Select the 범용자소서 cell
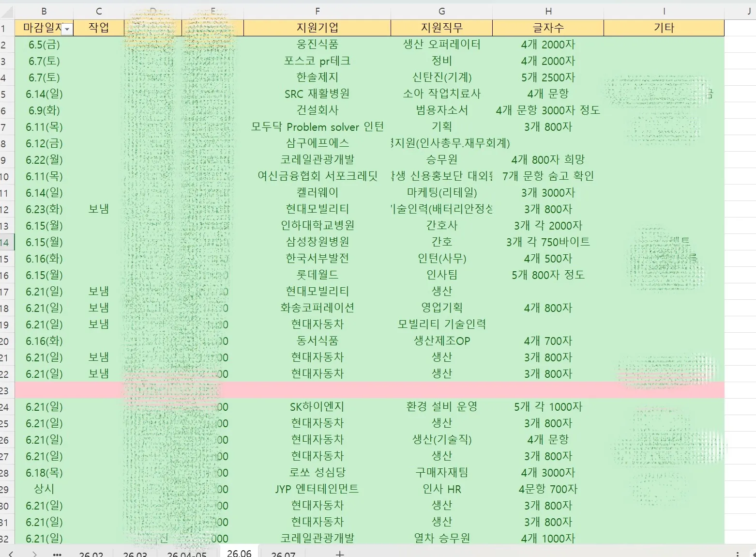This screenshot has height=557, width=756. pos(441,110)
